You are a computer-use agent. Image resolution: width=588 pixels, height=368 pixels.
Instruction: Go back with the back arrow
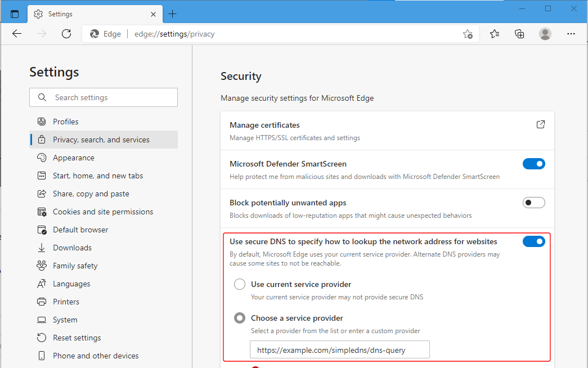click(17, 34)
